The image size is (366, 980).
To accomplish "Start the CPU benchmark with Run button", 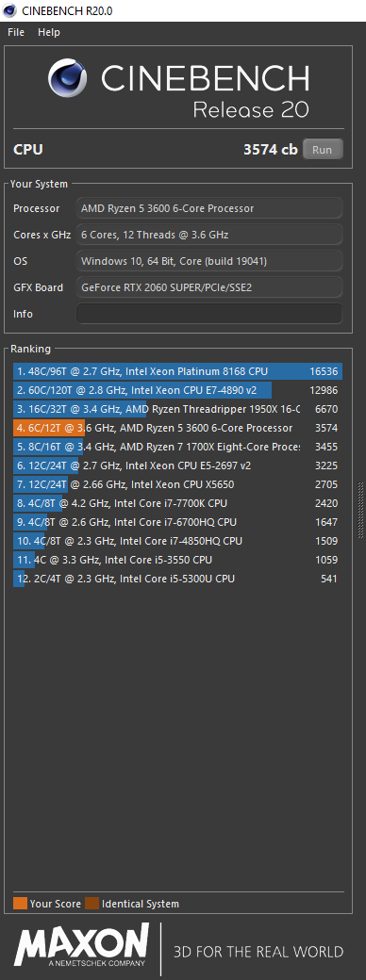I will 323,150.
